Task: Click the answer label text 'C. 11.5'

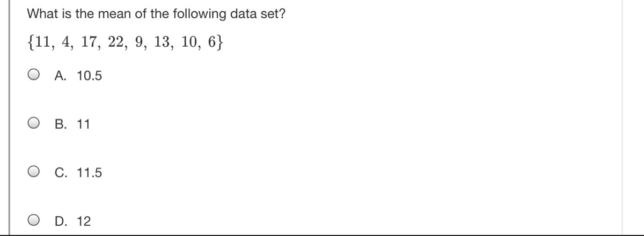Action: tap(78, 173)
